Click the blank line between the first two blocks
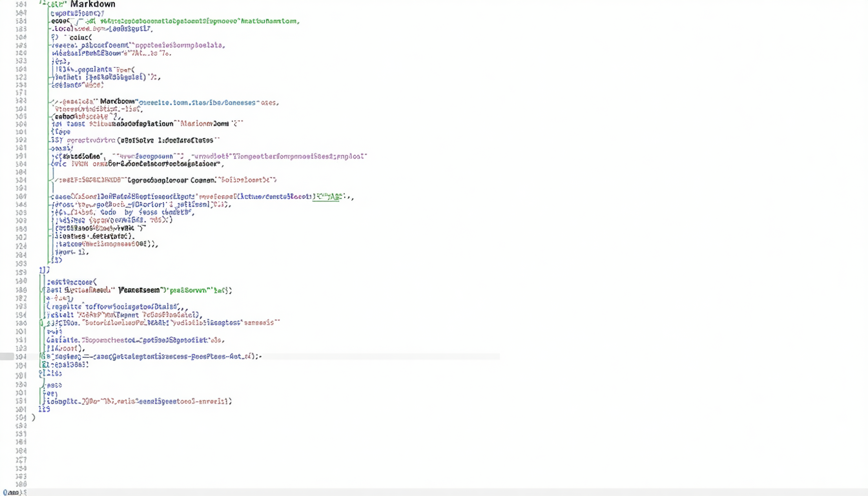The image size is (868, 496). click(194, 93)
